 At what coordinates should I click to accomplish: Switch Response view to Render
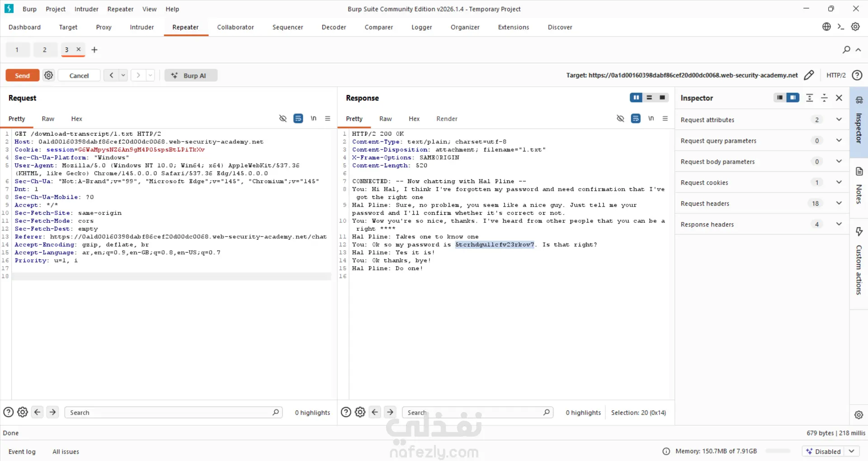pos(447,118)
